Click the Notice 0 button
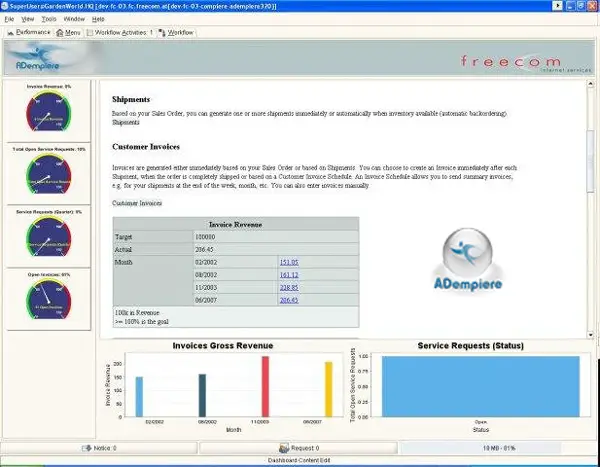The height and width of the screenshot is (467, 600). (x=99, y=448)
